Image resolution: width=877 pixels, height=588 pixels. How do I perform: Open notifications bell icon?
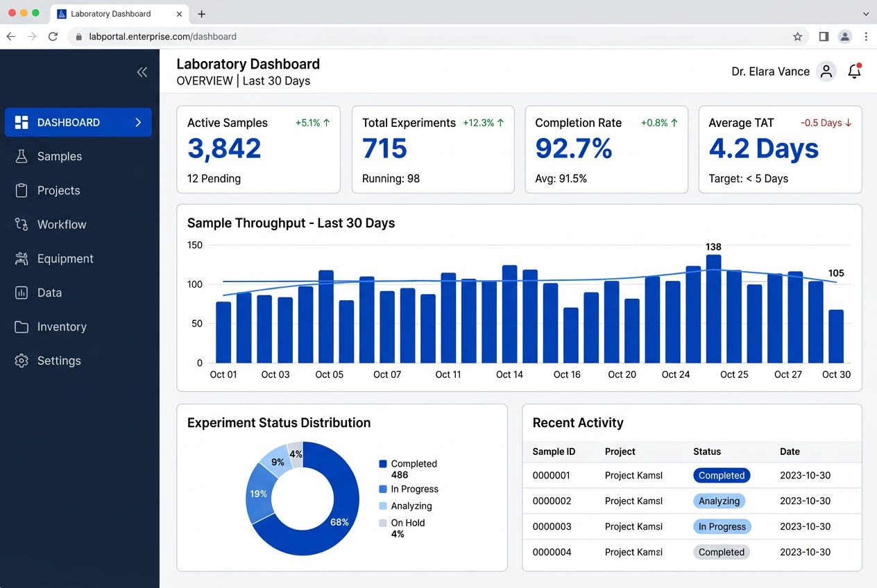tap(855, 71)
